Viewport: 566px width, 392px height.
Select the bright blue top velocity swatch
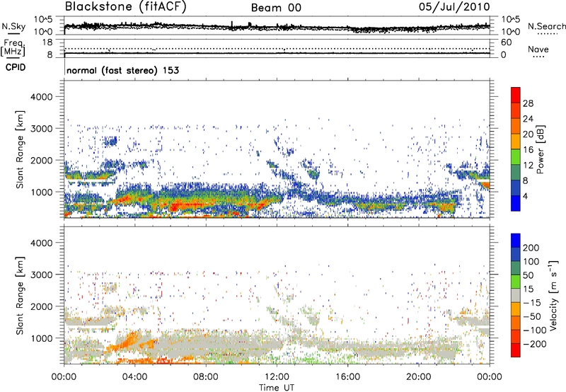(x=516, y=241)
